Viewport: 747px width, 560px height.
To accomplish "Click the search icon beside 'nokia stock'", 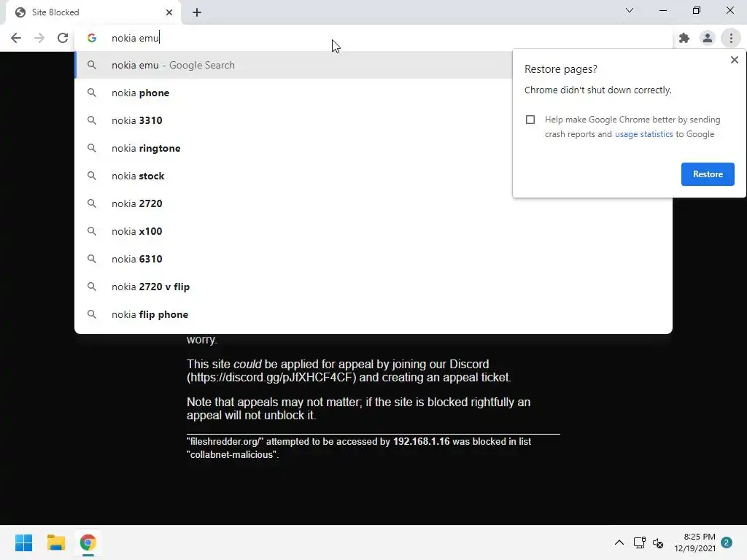I will 91,176.
